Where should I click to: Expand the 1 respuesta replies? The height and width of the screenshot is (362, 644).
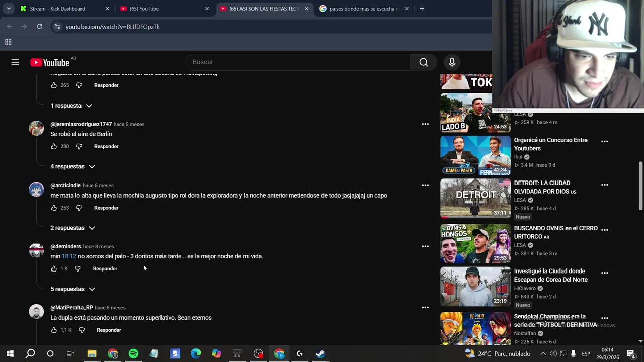pos(71,106)
